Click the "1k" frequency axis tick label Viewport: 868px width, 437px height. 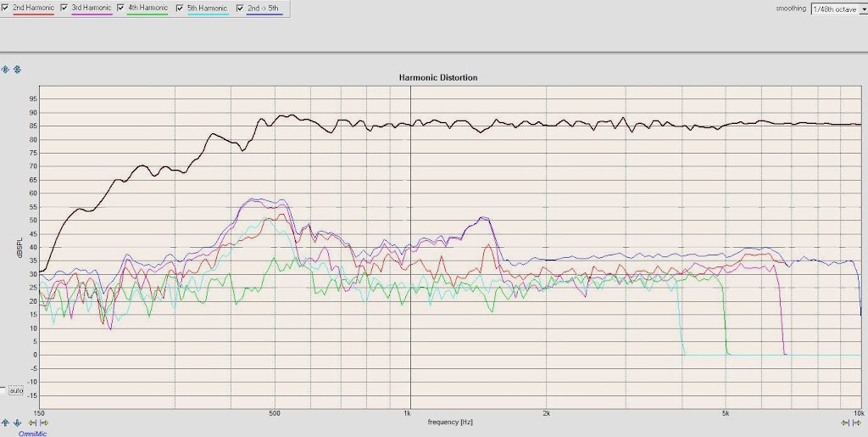tap(408, 414)
